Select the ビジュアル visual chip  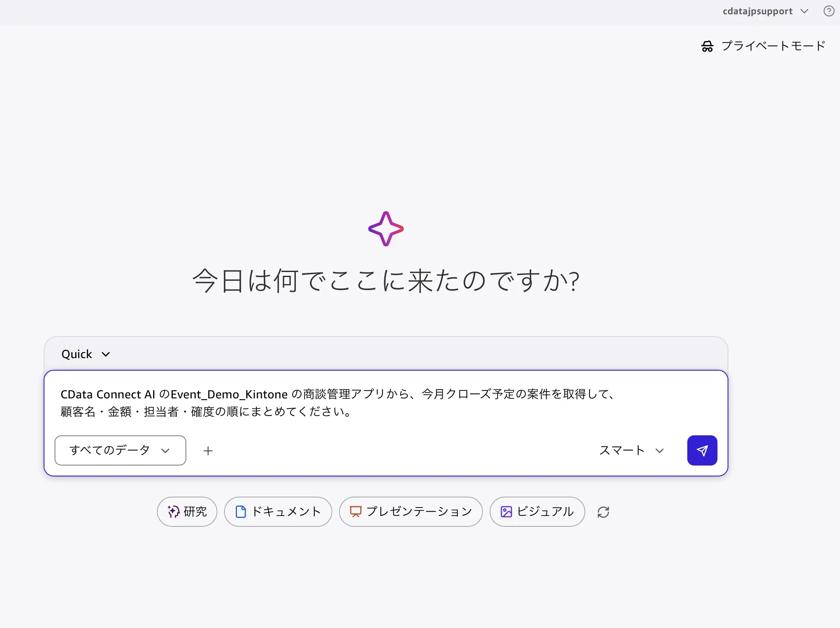pos(537,512)
